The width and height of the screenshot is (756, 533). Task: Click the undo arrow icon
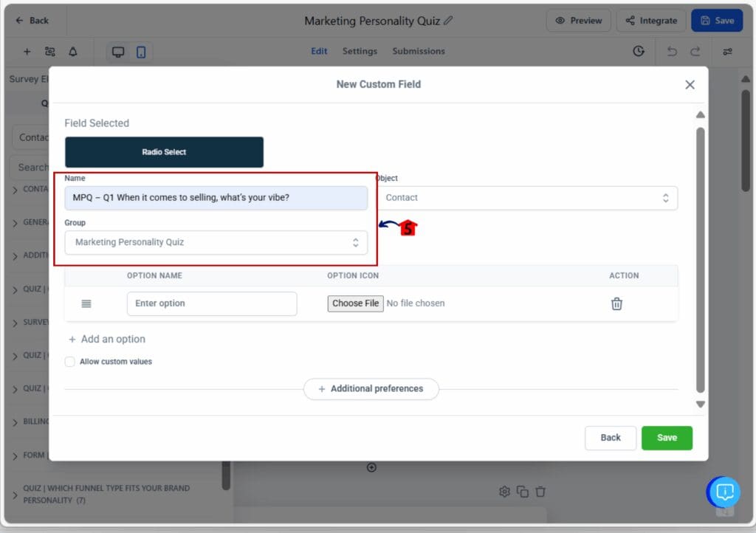(671, 52)
